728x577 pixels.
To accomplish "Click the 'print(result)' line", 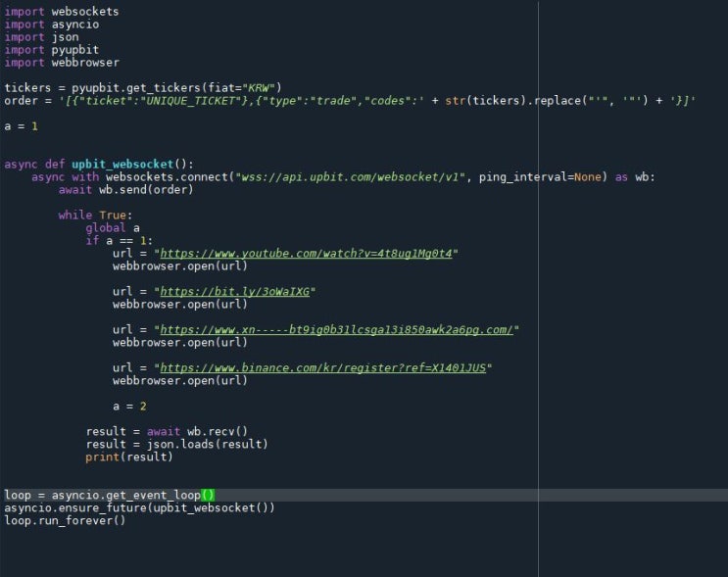I will tap(129, 457).
